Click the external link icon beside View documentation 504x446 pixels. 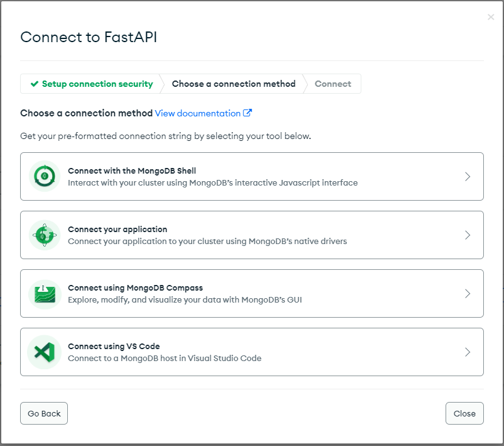(x=247, y=113)
